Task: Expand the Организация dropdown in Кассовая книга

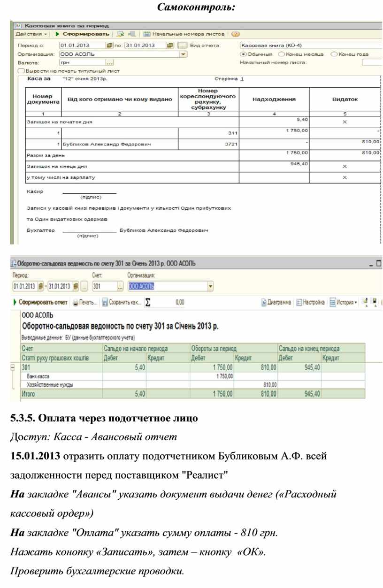Action: pos(184,54)
